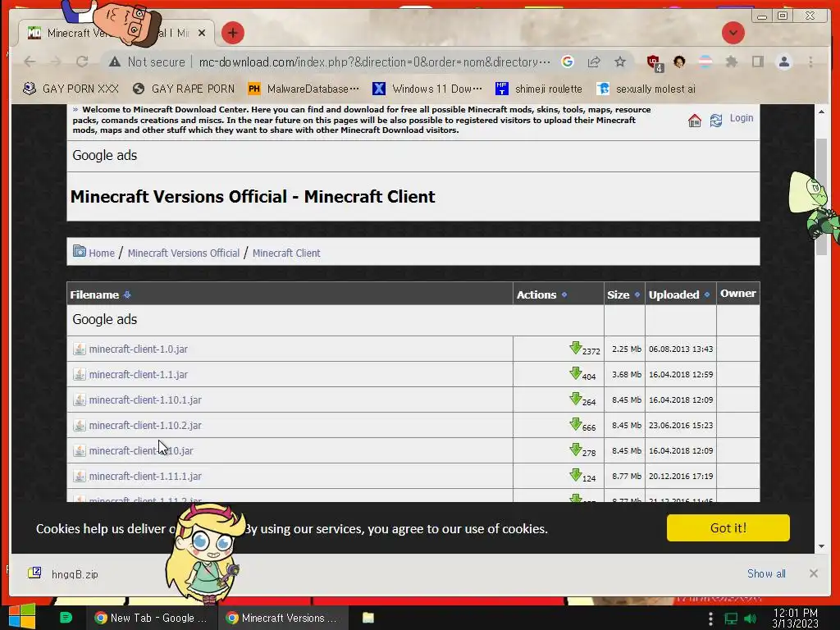Click the taskbar clock showing 12:01 PM

coord(795,618)
